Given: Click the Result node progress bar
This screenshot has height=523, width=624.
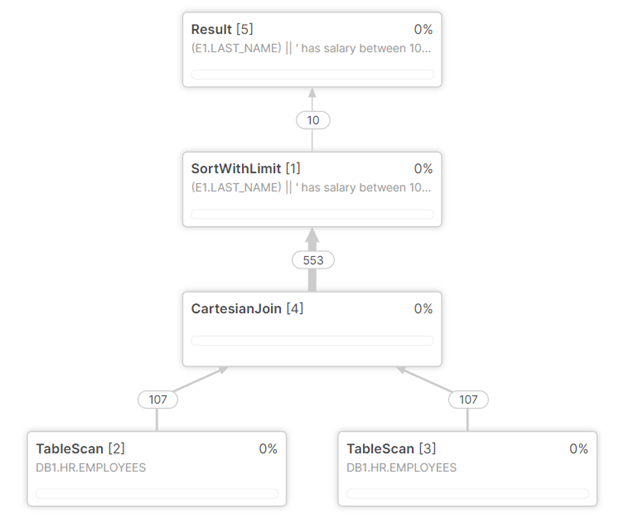Looking at the screenshot, I should pos(312,74).
